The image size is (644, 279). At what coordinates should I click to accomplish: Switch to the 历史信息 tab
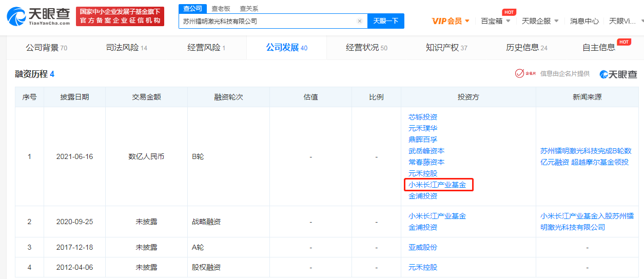tap(526, 48)
